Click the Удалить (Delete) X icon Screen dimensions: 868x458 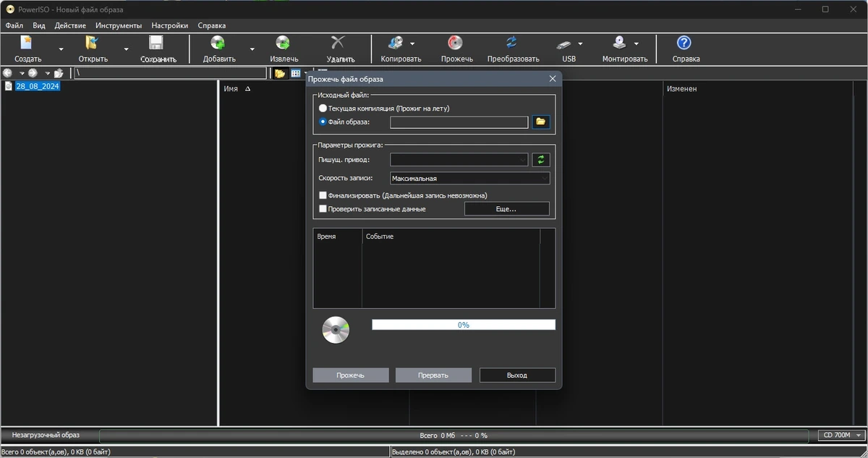click(338, 43)
